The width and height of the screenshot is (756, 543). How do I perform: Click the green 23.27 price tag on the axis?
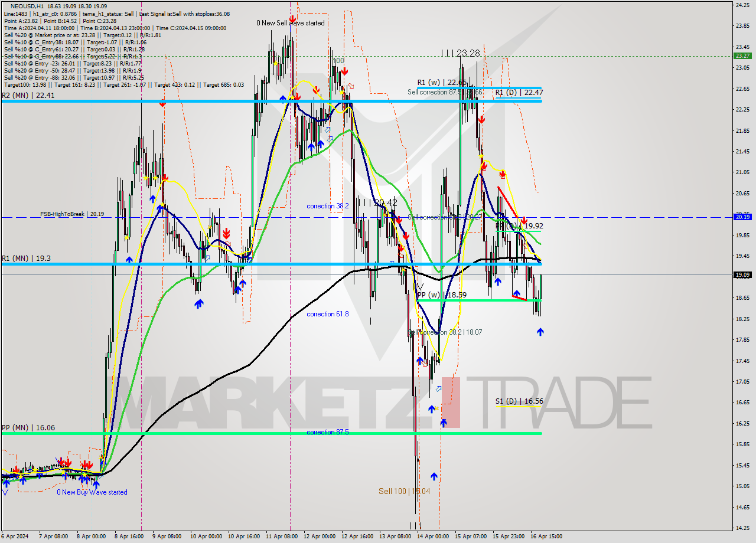742,55
